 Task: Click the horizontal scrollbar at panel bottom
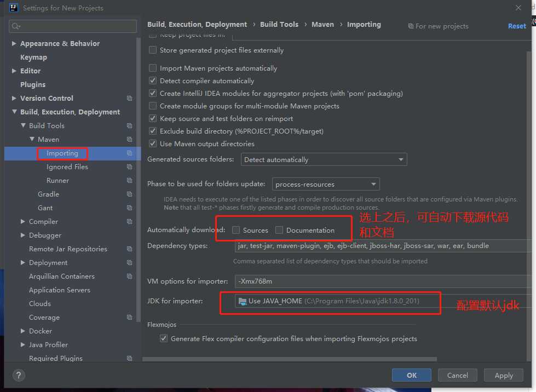pos(290,359)
